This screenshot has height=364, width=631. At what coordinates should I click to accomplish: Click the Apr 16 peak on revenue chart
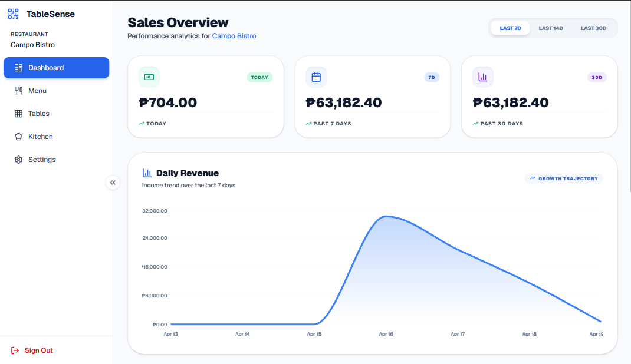click(x=386, y=217)
